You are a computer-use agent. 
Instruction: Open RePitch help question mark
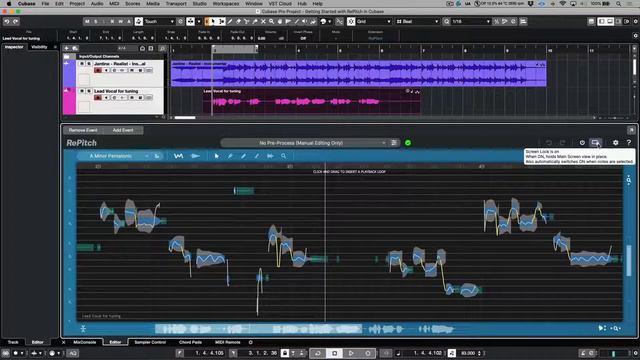coord(629,142)
